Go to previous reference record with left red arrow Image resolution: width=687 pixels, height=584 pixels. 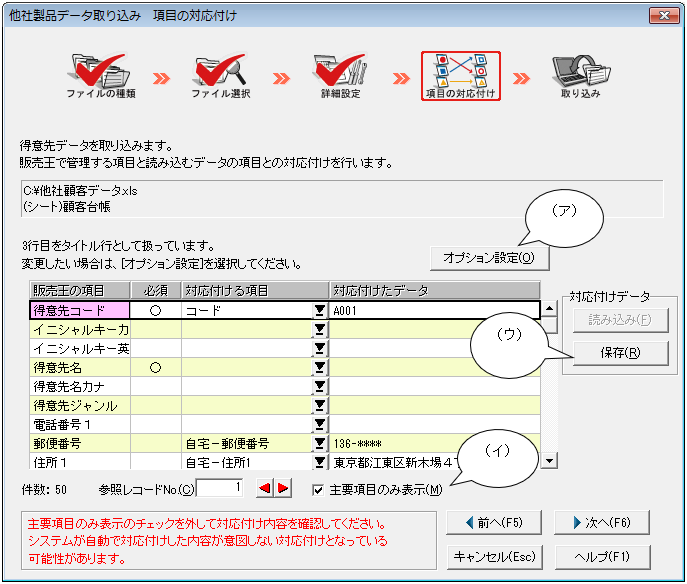click(x=264, y=488)
